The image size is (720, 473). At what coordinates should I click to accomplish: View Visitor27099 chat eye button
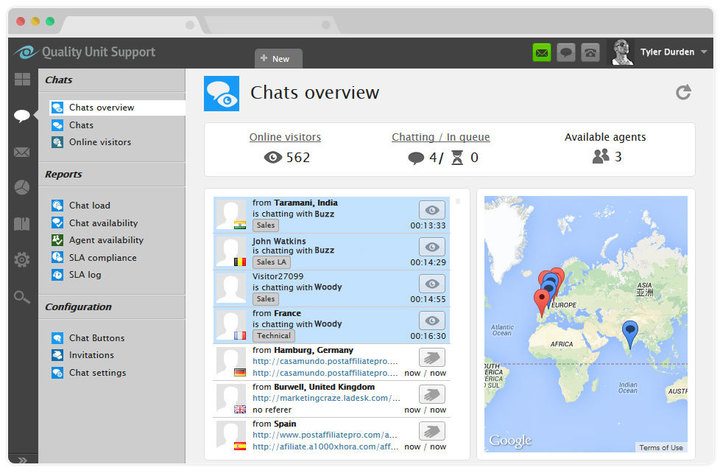coord(432,284)
